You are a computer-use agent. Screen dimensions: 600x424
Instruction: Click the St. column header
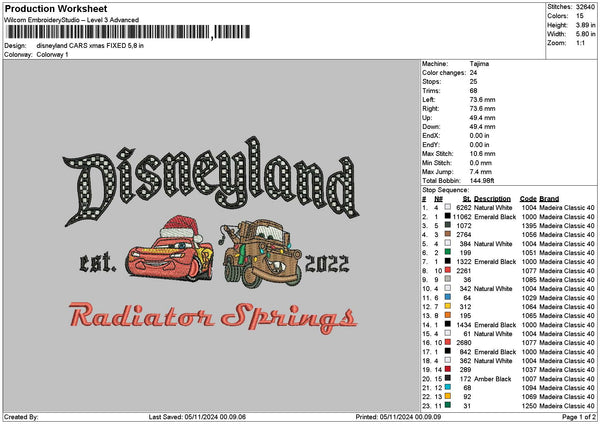[467, 199]
